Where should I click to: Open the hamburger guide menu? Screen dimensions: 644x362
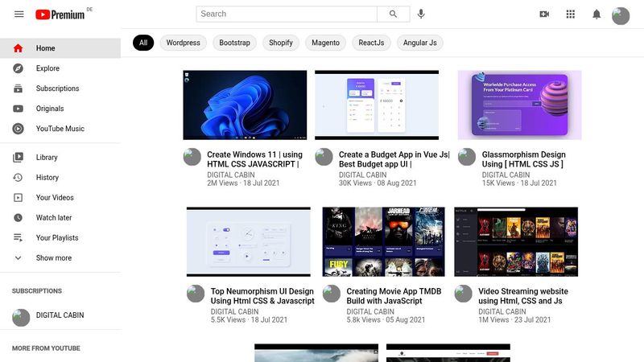point(19,14)
